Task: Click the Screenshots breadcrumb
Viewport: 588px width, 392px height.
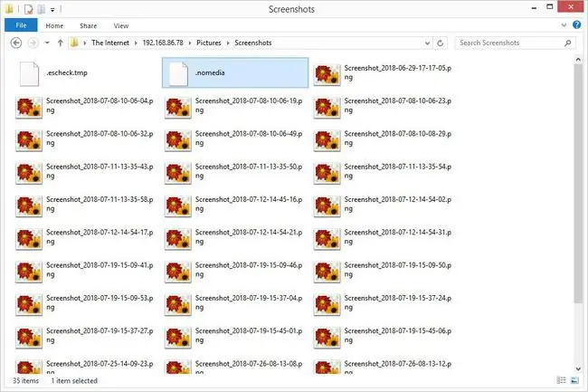Action: (253, 43)
